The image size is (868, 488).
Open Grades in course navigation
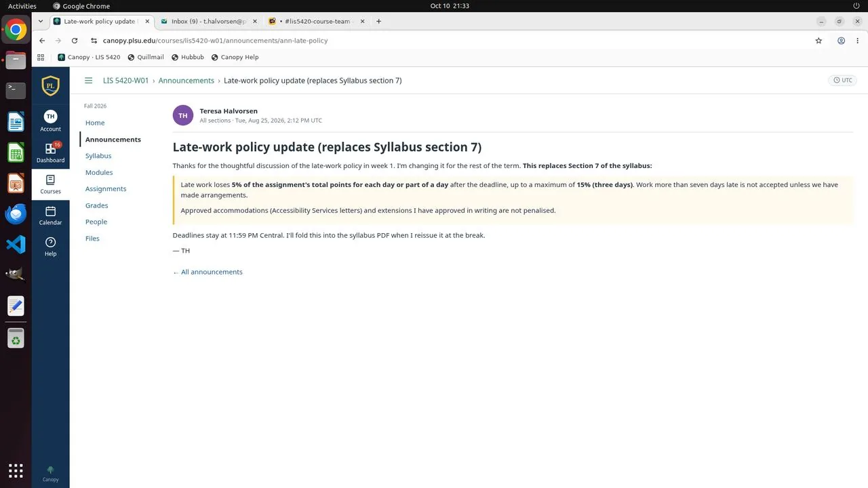tap(97, 205)
